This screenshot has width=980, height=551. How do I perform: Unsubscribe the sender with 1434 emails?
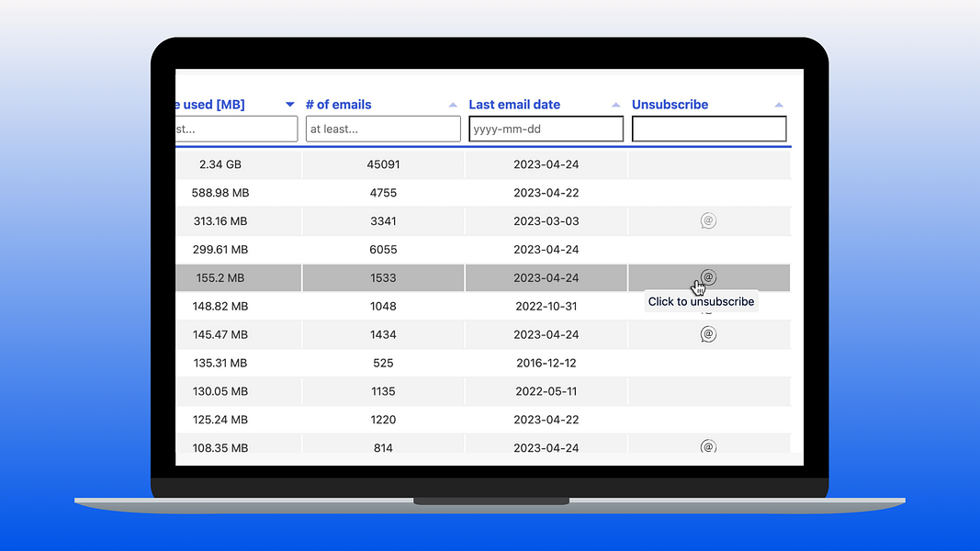(707, 334)
